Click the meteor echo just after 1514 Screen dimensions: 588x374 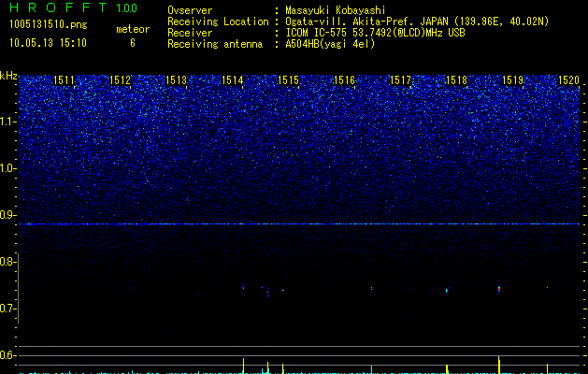click(243, 287)
